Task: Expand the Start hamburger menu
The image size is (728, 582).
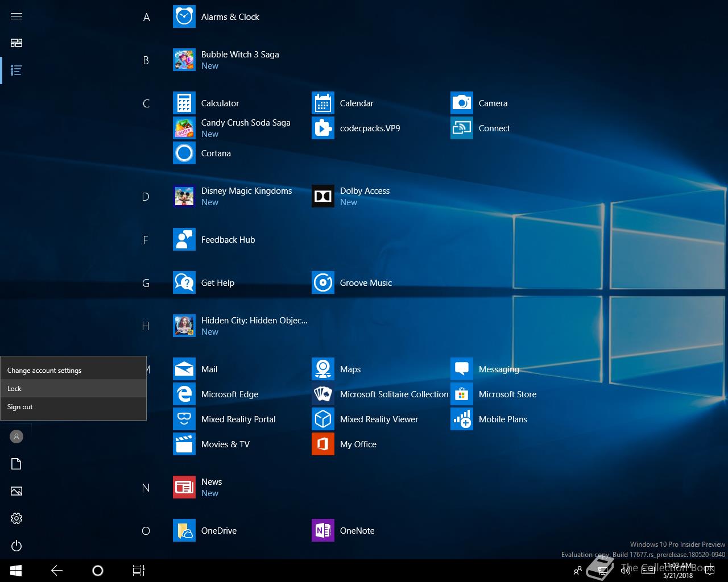Action: click(16, 16)
